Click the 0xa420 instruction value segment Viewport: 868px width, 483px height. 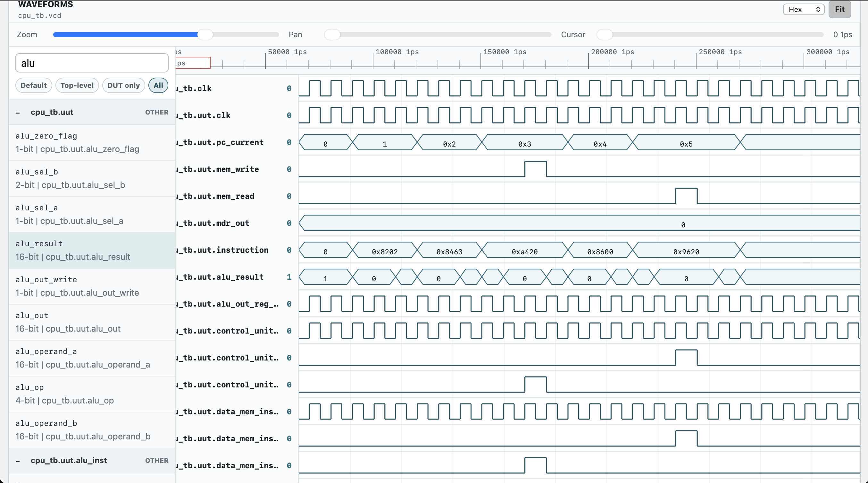point(525,250)
